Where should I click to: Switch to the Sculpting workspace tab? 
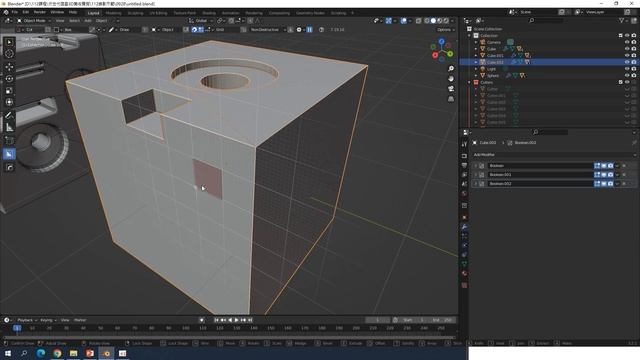click(x=136, y=13)
